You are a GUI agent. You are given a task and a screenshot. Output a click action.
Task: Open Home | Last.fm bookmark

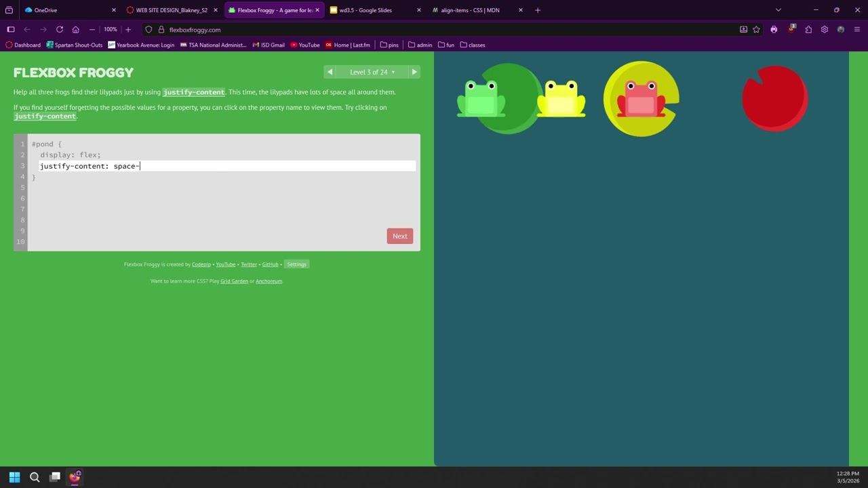tap(348, 45)
